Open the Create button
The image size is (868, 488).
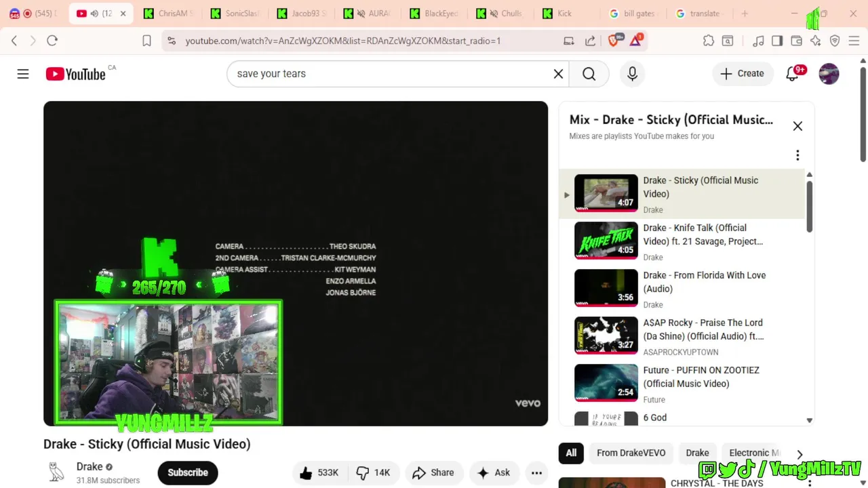[x=743, y=74]
